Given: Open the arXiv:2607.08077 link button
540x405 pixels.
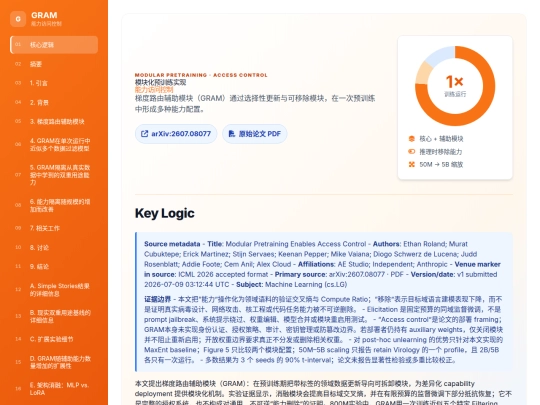Looking at the screenshot, I should (176, 134).
